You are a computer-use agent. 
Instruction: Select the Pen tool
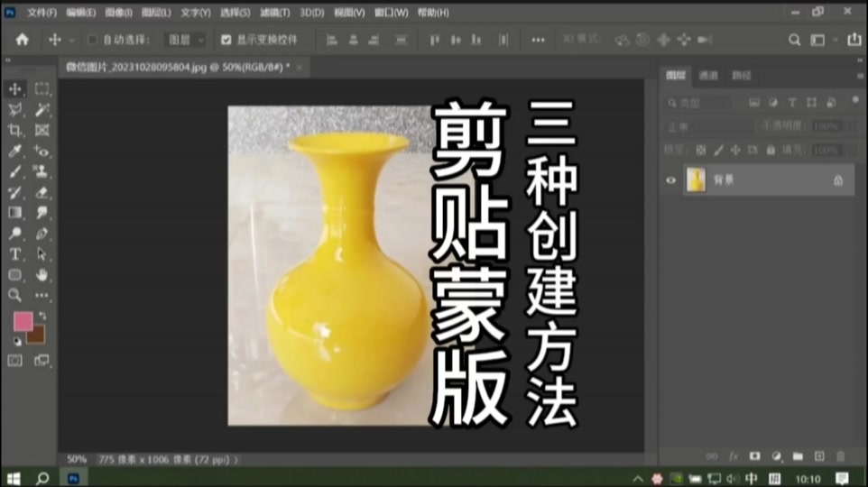[x=42, y=233]
